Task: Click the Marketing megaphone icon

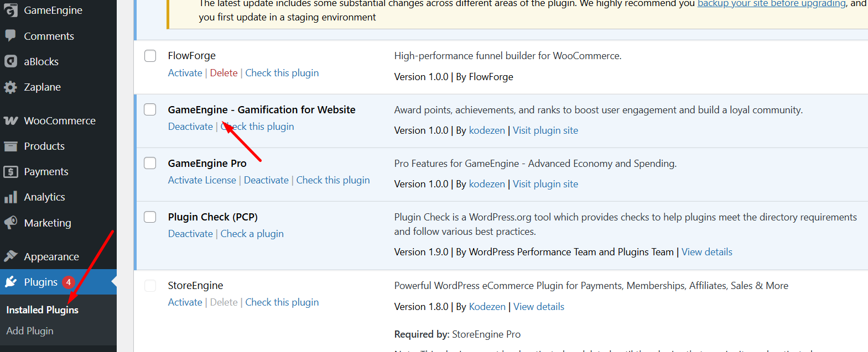Action: [11, 223]
